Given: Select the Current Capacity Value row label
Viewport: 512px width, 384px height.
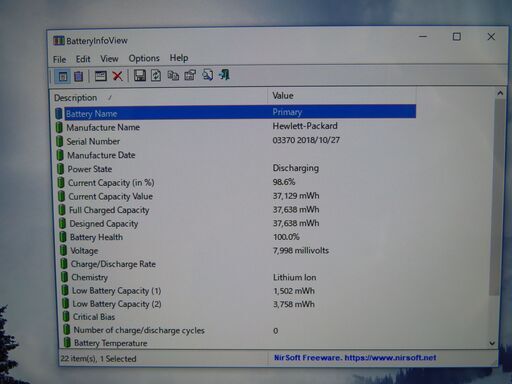Looking at the screenshot, I should coord(111,196).
